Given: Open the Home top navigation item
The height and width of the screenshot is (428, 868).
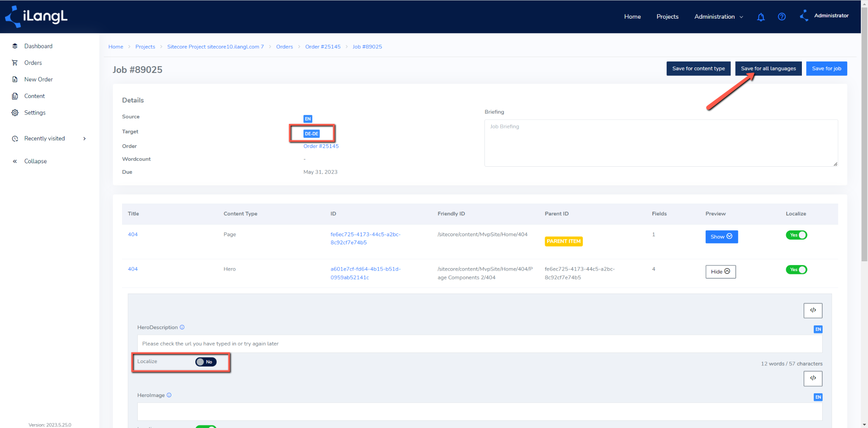Looking at the screenshot, I should coord(632,17).
